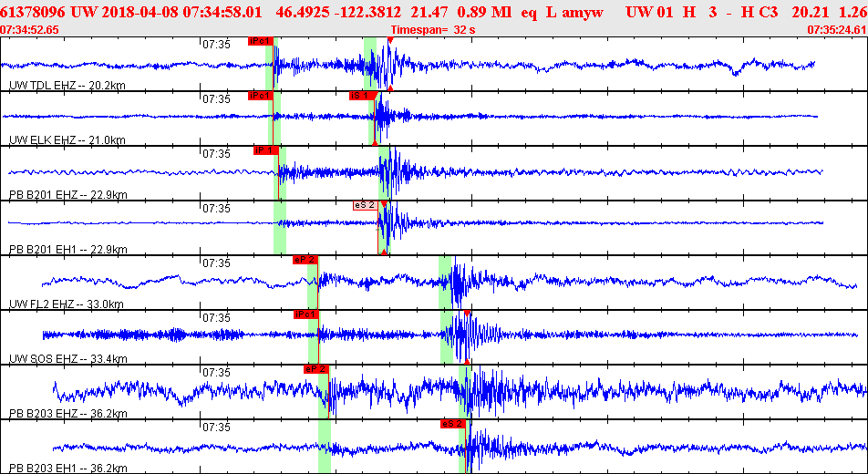This screenshot has height=474, width=868.
Task: Click the station label 'PB B203 EH1 -- 36.2km'
Action: point(68,468)
